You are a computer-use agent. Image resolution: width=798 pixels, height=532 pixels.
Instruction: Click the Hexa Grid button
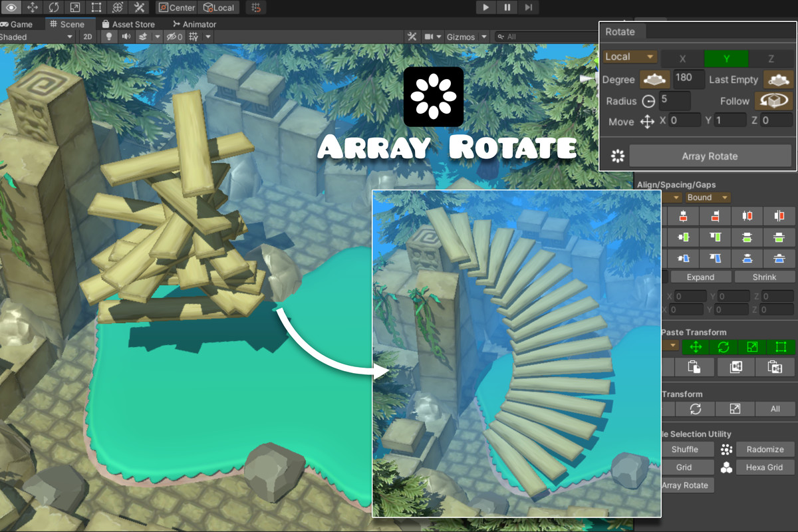(x=765, y=467)
